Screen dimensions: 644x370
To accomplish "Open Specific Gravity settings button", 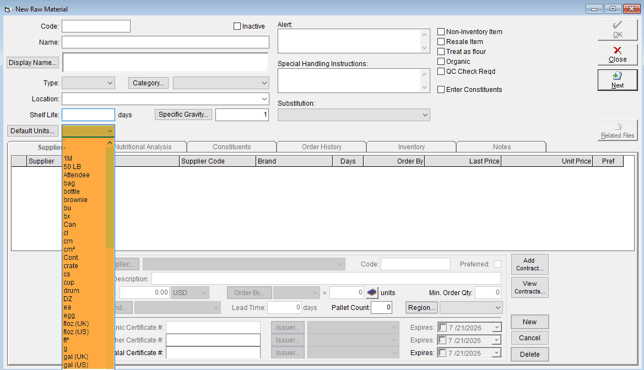I will click(x=183, y=115).
